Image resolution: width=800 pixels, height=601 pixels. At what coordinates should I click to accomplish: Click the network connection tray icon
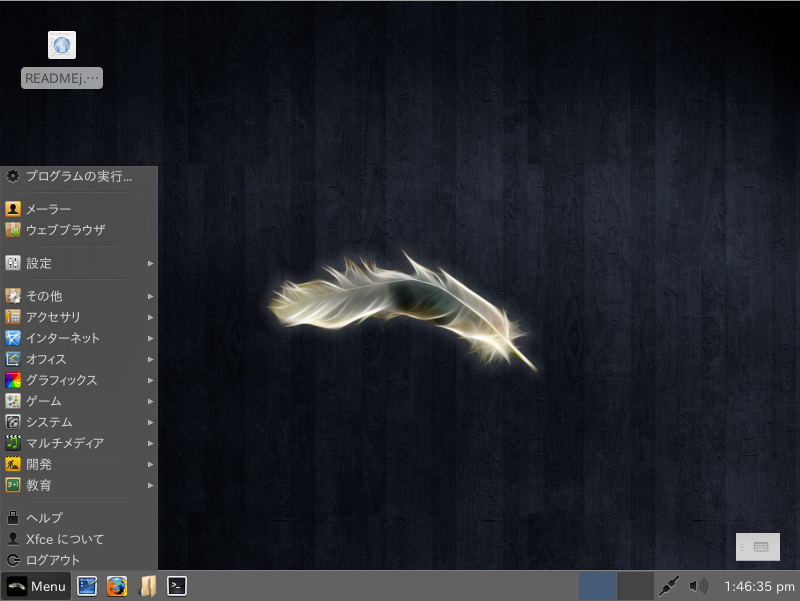668,586
